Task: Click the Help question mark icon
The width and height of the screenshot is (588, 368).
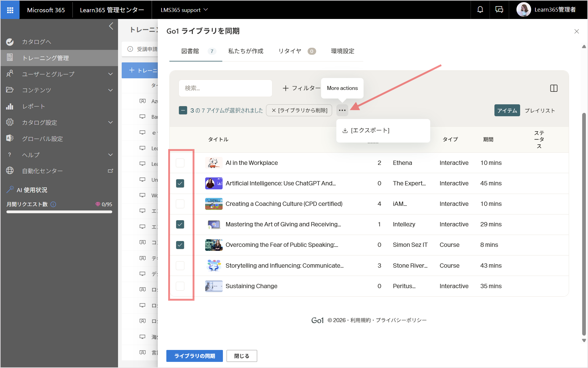Action: [10, 155]
